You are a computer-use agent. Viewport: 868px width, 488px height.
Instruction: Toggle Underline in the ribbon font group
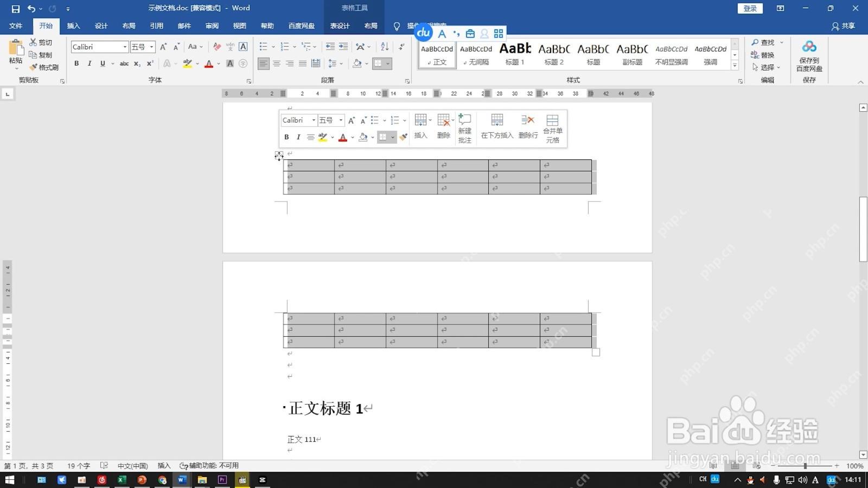click(x=103, y=63)
